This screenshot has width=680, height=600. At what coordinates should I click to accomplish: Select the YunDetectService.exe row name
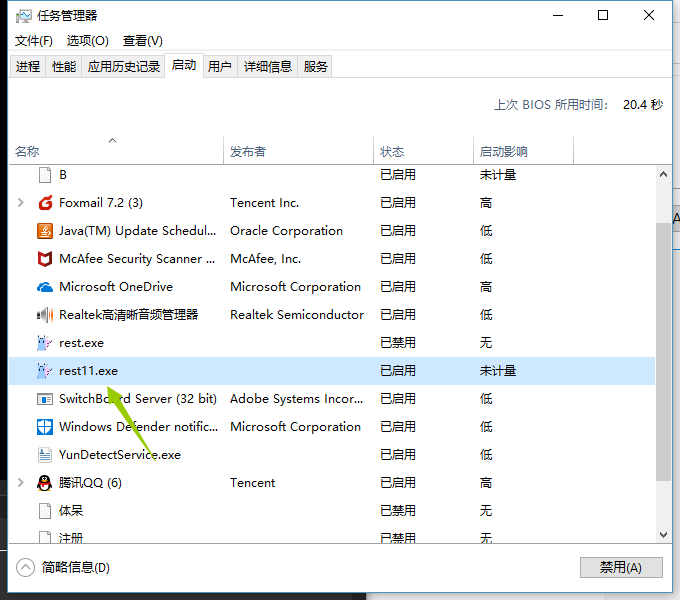[120, 455]
